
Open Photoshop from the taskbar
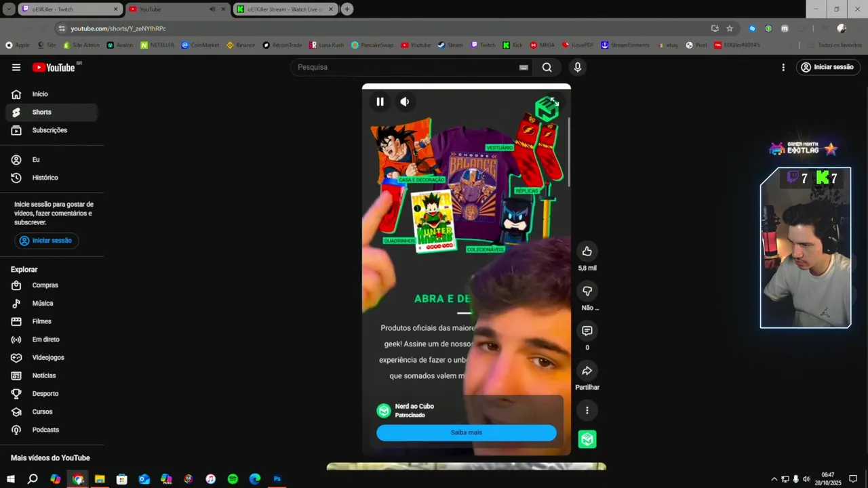click(277, 479)
